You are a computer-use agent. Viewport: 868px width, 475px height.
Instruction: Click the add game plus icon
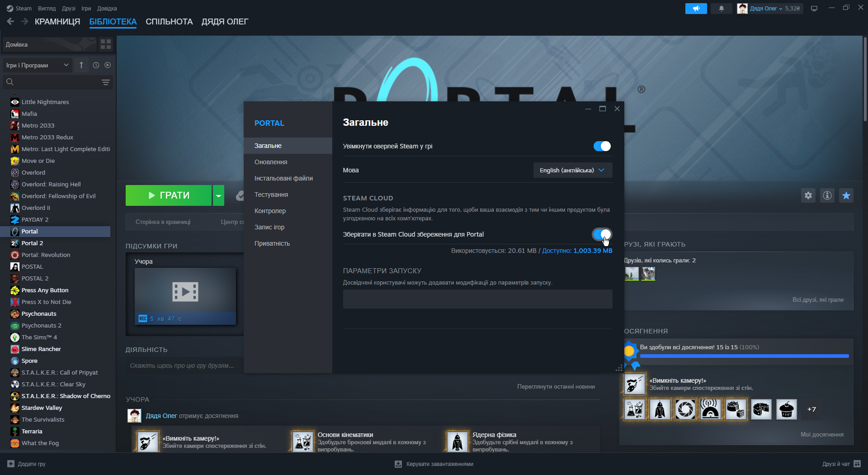pyautogui.click(x=11, y=464)
